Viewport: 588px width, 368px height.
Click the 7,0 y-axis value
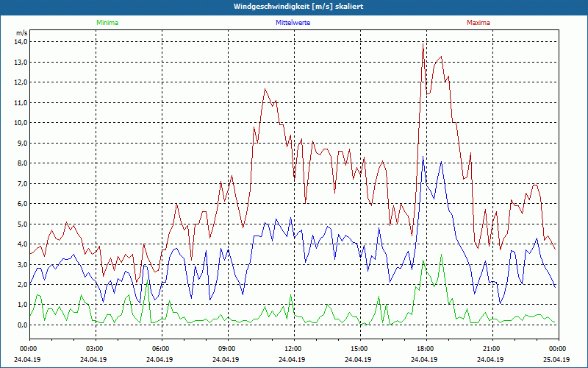pyautogui.click(x=23, y=183)
